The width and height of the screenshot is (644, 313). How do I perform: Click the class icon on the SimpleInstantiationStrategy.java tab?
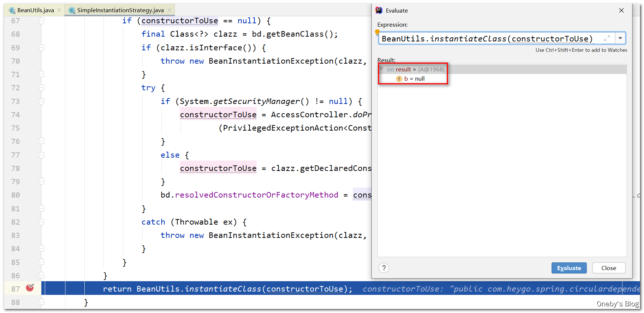point(72,10)
